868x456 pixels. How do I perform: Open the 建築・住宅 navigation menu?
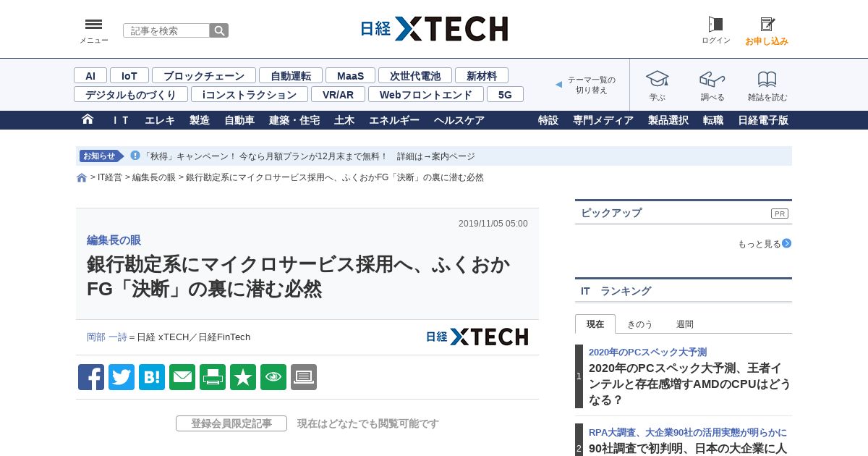(x=294, y=120)
